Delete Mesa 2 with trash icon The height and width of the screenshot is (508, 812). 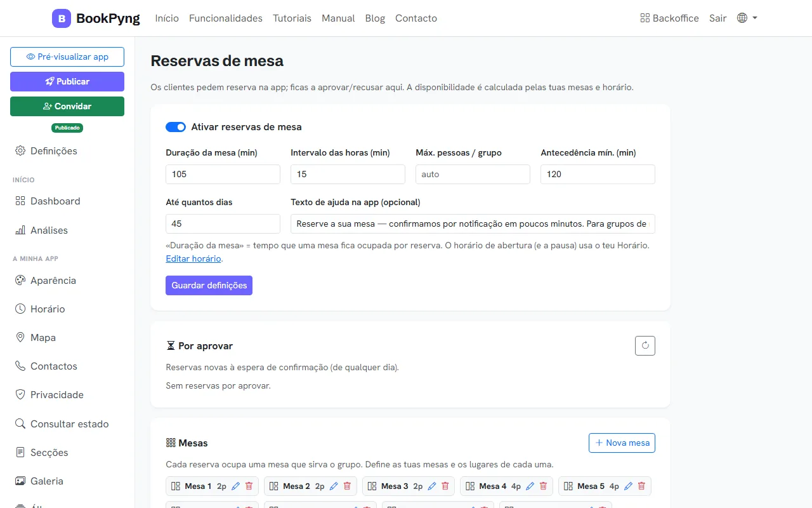tap(347, 486)
